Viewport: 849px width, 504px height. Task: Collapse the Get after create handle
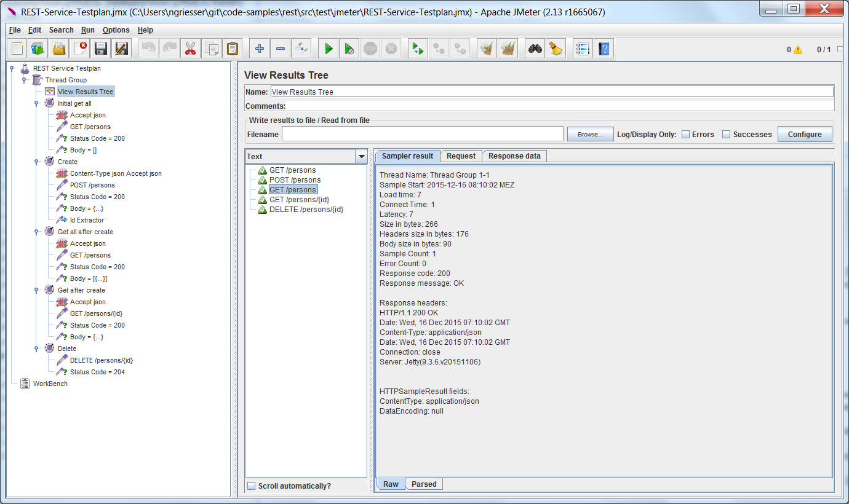point(36,290)
